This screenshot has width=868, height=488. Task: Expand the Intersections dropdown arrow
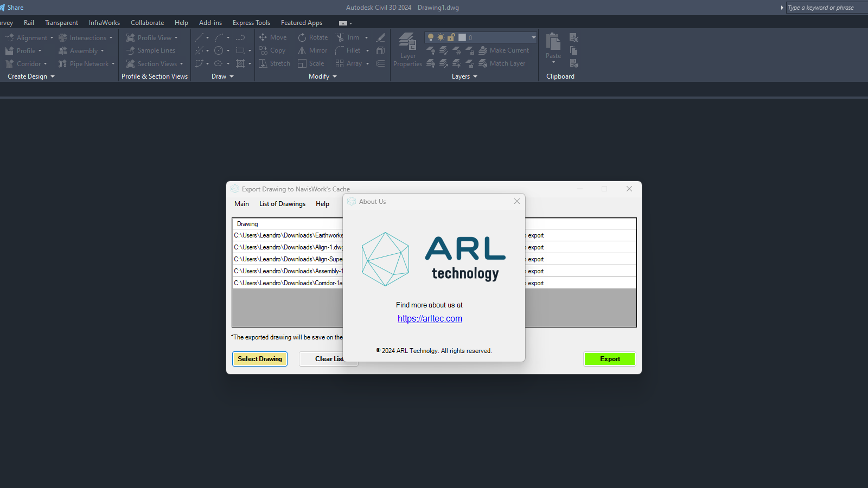coord(111,38)
